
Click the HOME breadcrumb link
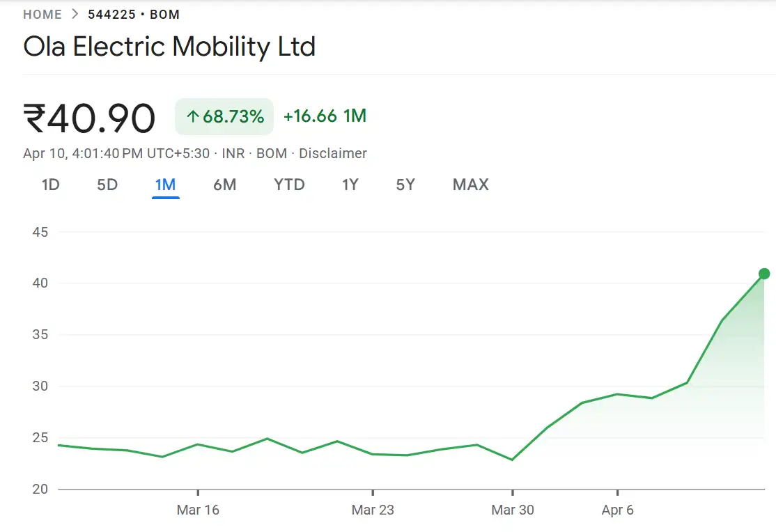click(x=42, y=14)
